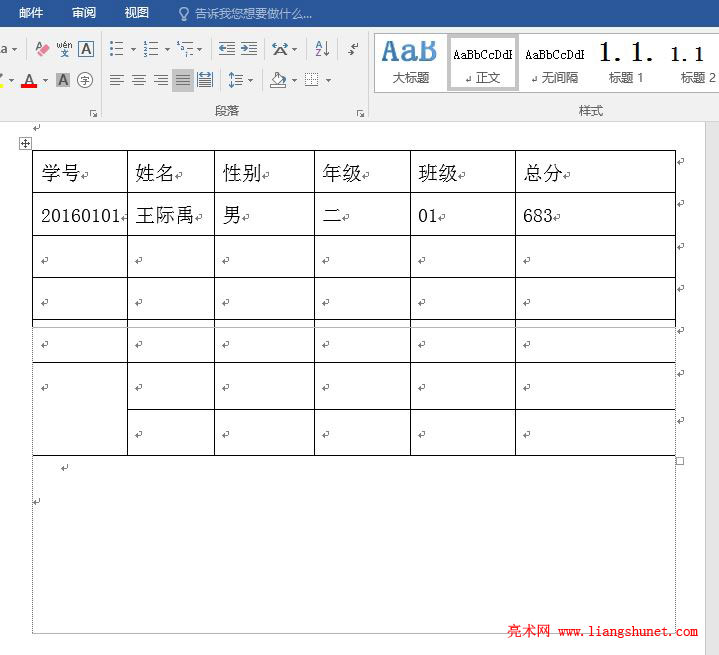Apply borders to selection

(312, 80)
